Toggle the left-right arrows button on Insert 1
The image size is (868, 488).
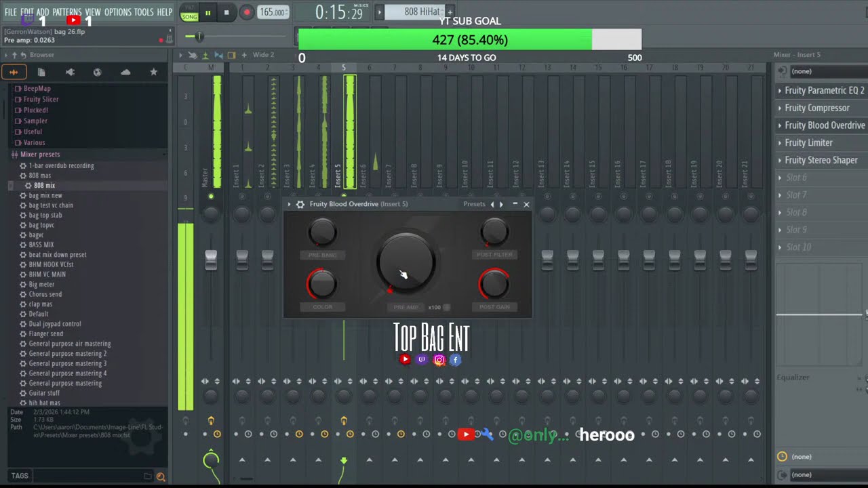[x=235, y=382]
